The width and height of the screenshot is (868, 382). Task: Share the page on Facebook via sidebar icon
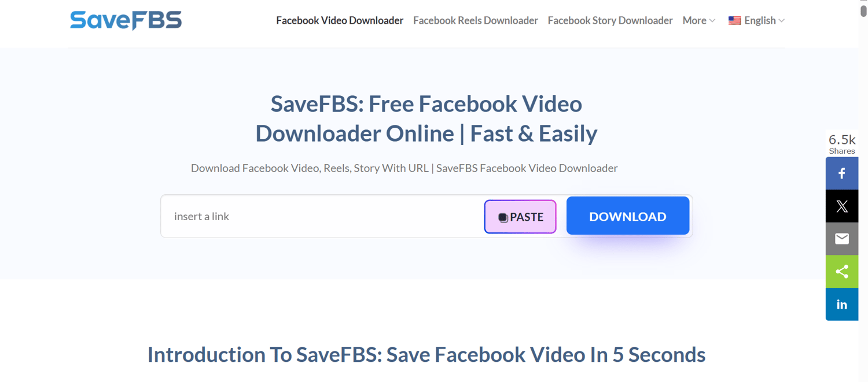tap(842, 173)
